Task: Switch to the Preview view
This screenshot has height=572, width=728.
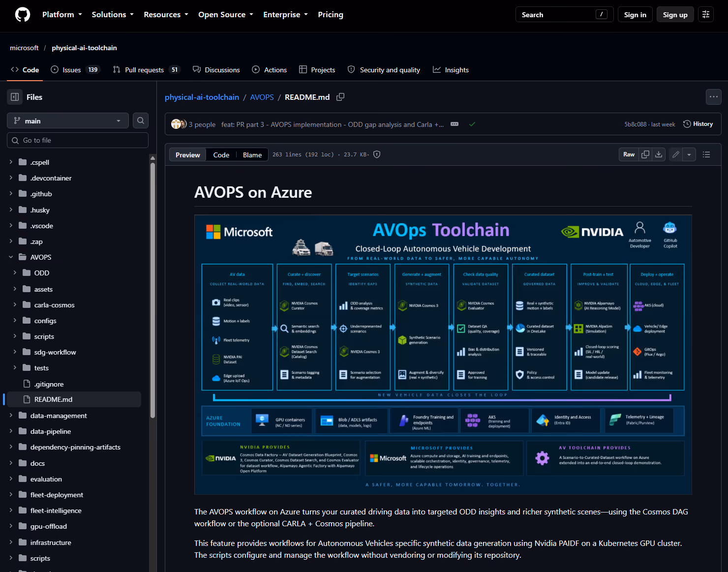Action: pyautogui.click(x=188, y=155)
